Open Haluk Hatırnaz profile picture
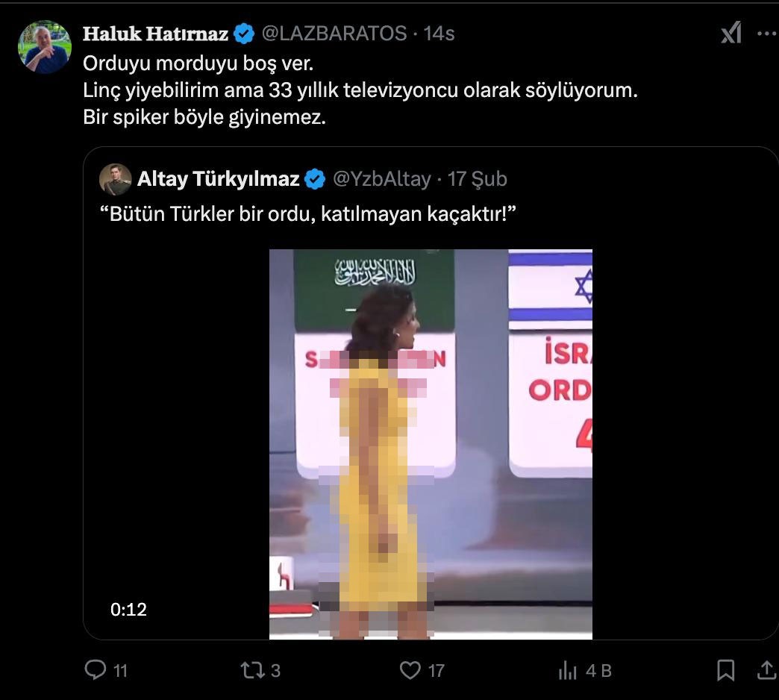779x700 pixels. click(45, 47)
